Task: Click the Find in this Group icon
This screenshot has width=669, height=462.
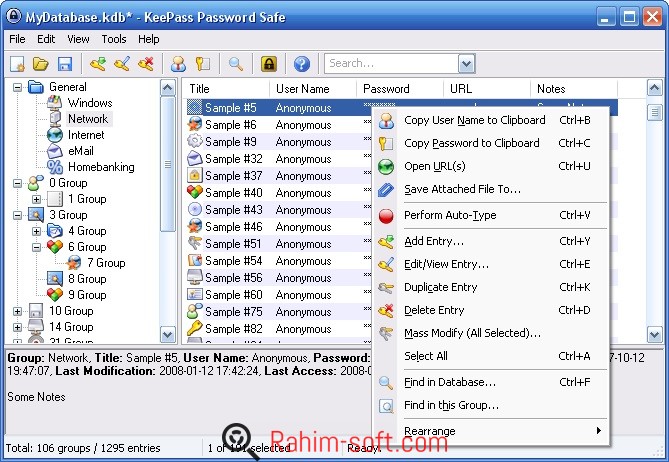Action: pos(386,406)
